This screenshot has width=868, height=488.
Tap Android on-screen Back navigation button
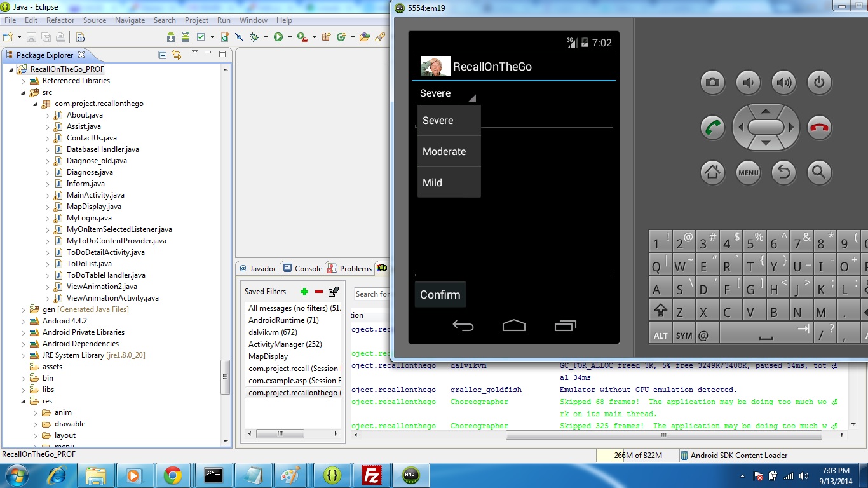463,326
